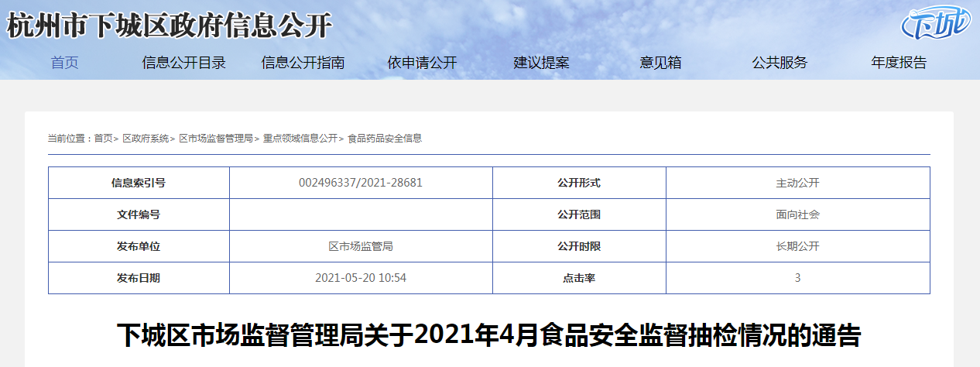Select the 依申请公开 navigation item
The image size is (980, 367).
422,63
